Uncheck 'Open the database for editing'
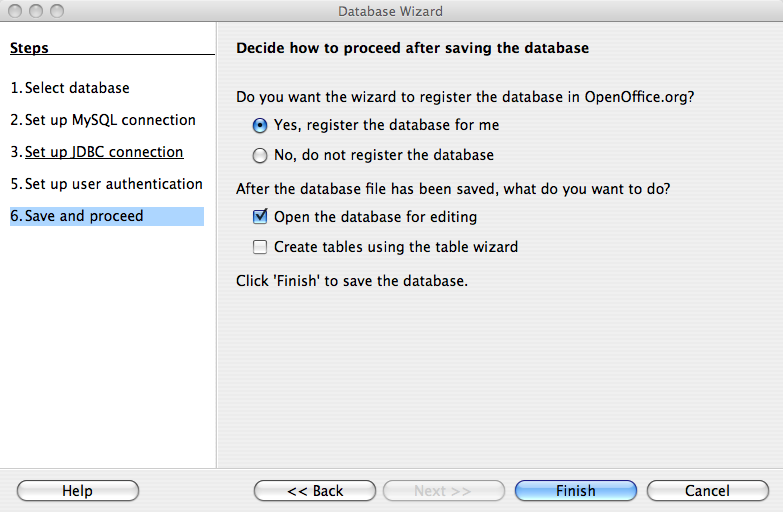783x512 pixels. [x=260, y=216]
